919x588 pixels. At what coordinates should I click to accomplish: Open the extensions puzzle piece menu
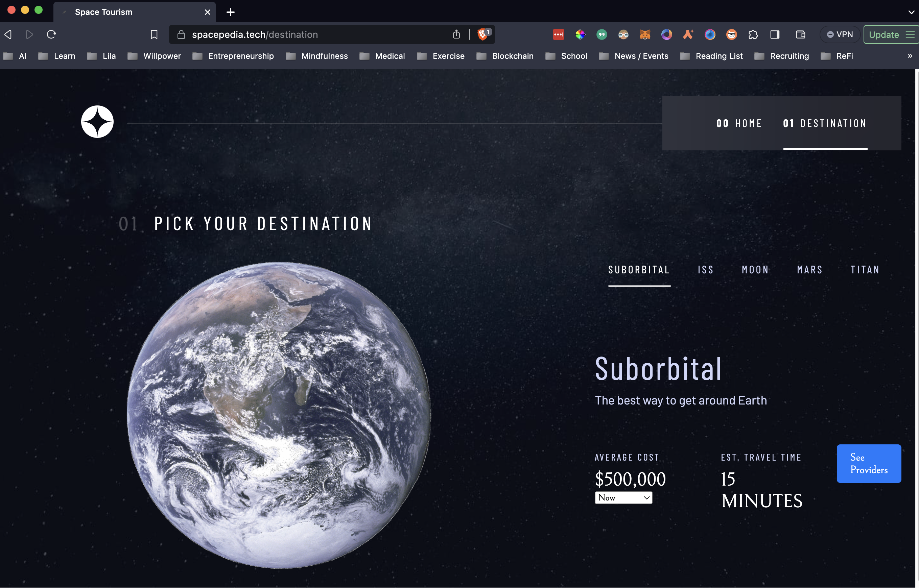tap(753, 34)
